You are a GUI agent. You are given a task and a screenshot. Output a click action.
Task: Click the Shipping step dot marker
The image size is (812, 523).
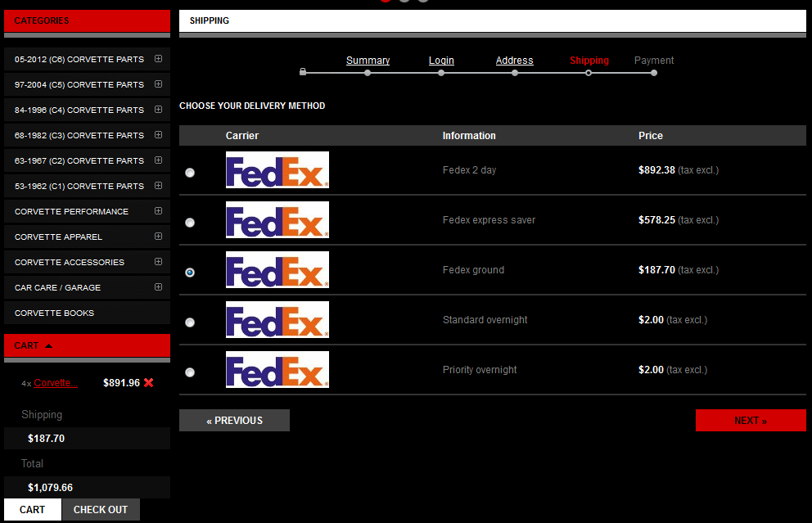[589, 73]
